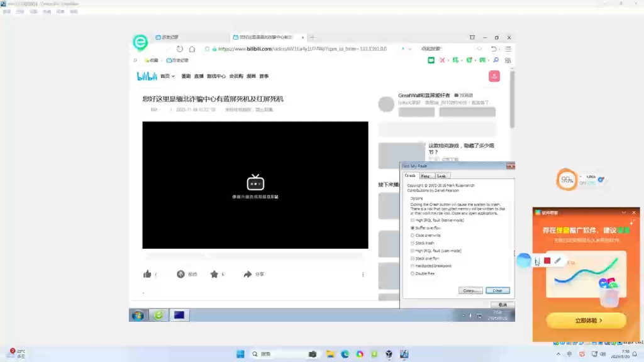This screenshot has width=644, height=362.
Task: Click the browser address bar URL
Action: 302,49
